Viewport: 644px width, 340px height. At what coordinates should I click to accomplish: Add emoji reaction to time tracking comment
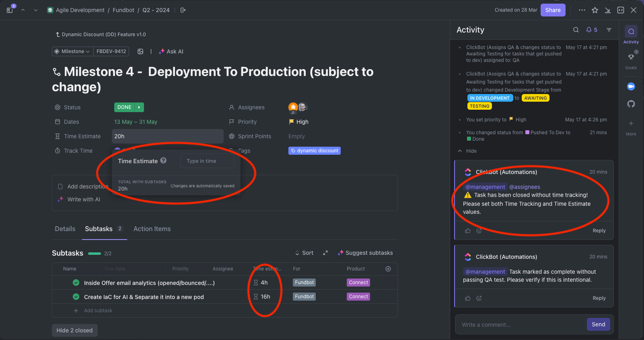point(479,231)
